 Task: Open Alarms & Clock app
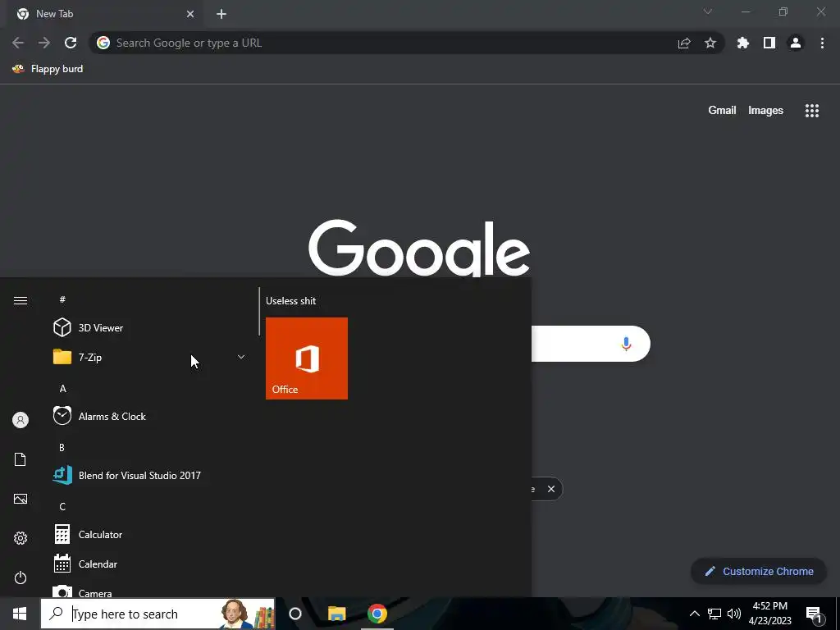coord(152,416)
